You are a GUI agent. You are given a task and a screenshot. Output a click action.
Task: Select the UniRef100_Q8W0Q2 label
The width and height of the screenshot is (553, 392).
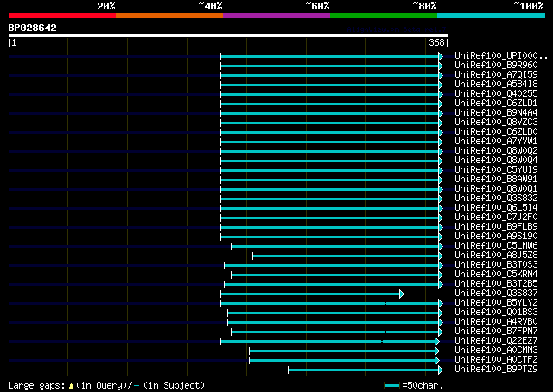tap(496, 151)
